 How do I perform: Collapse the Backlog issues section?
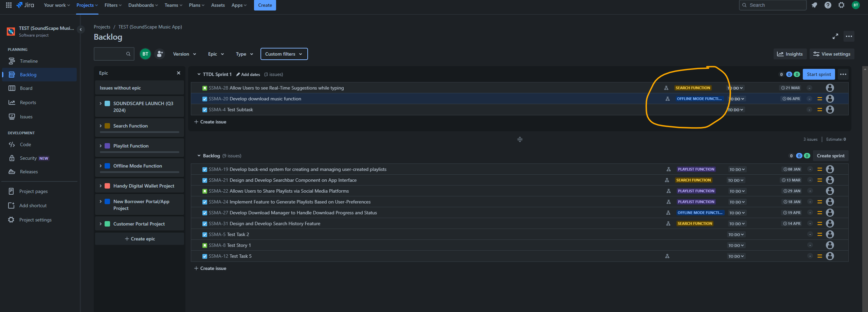coord(199,156)
